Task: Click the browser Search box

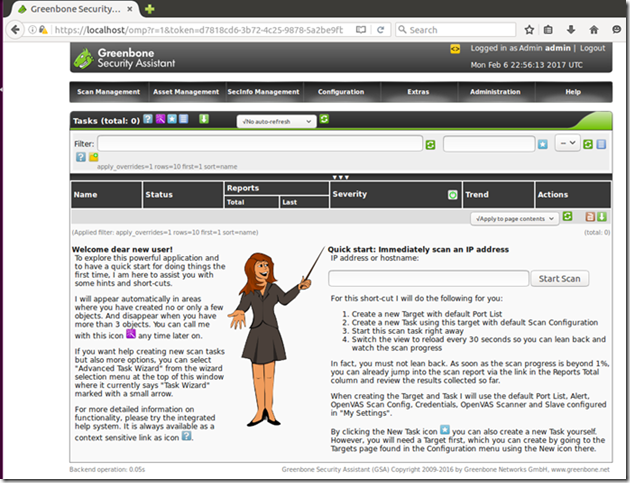Action: coord(456,30)
